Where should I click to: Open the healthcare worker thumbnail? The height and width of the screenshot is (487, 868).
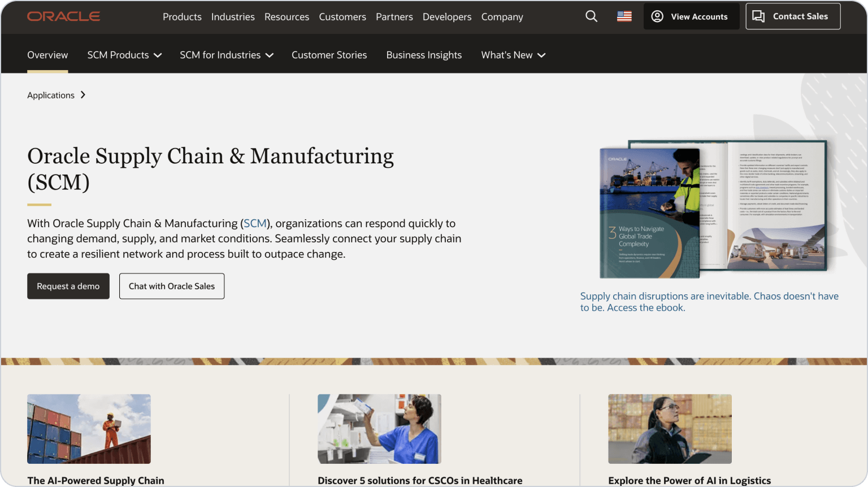379,429
